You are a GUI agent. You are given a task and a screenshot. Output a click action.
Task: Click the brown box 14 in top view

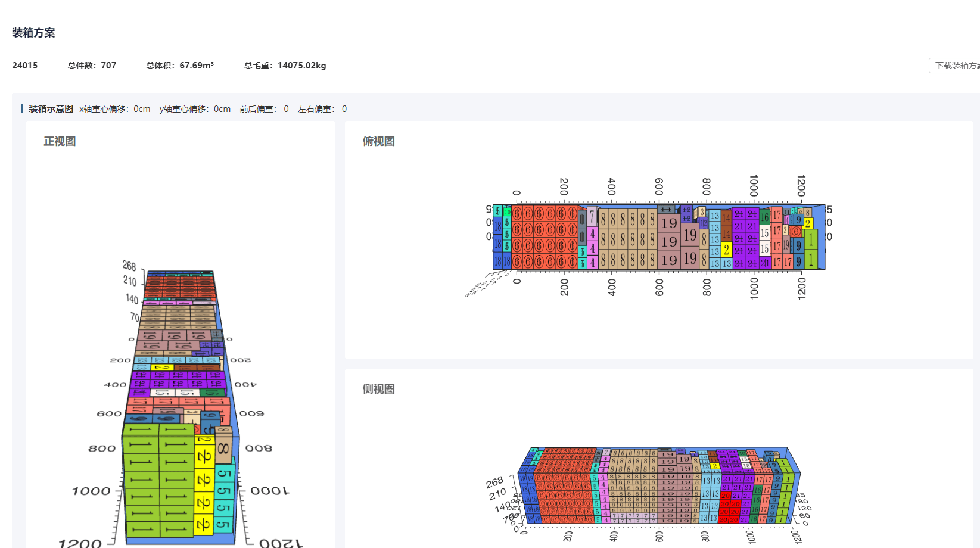pos(726,219)
